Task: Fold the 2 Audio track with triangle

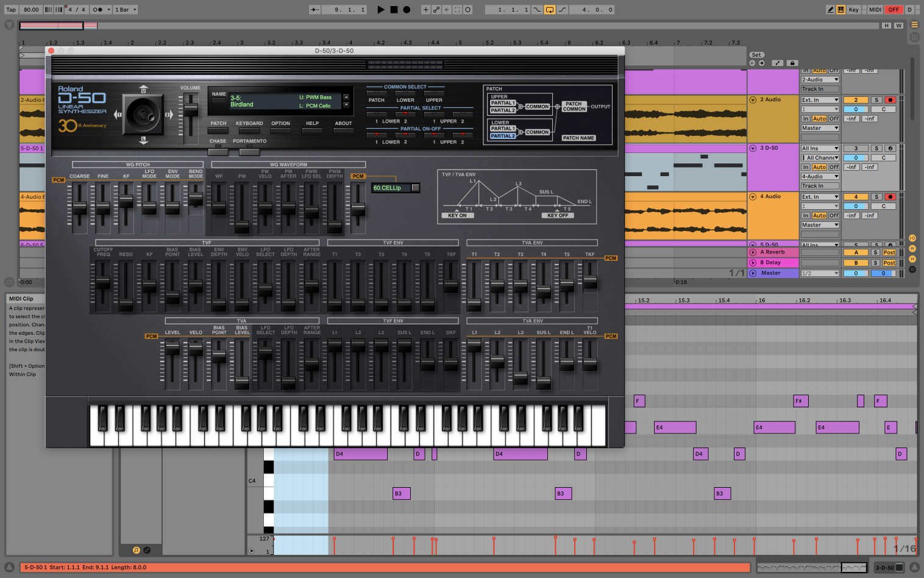Action: point(753,99)
